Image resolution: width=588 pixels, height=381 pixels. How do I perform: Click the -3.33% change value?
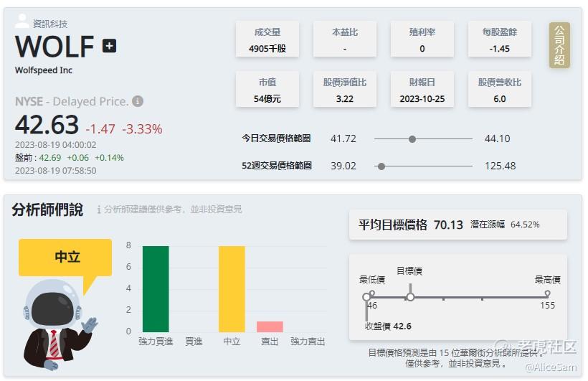142,128
